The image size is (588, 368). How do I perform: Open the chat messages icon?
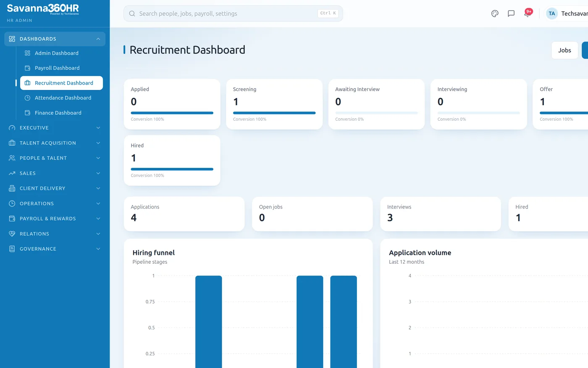511,13
